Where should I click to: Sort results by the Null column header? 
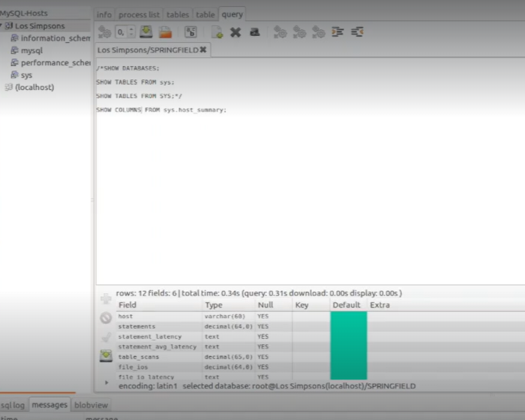(x=274, y=305)
